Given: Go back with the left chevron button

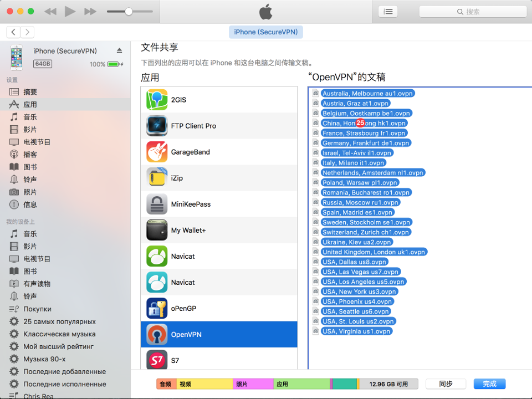Looking at the screenshot, I should tap(13, 32).
